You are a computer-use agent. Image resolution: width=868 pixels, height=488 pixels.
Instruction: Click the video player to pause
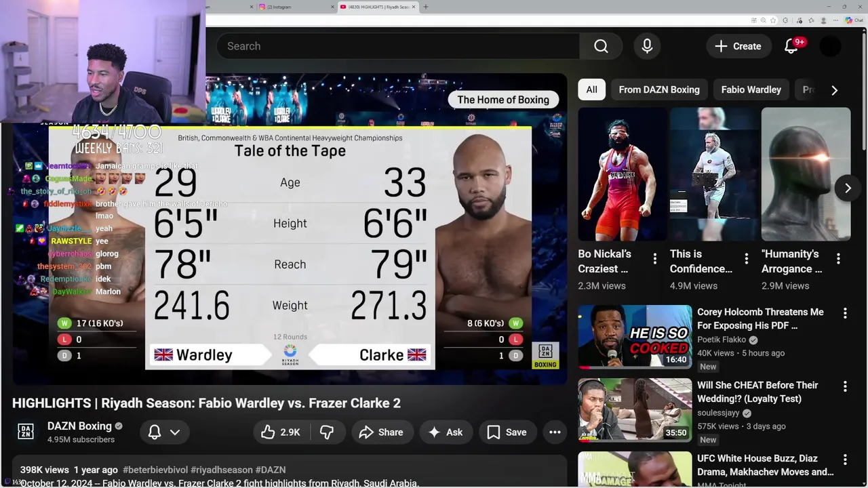click(x=290, y=228)
